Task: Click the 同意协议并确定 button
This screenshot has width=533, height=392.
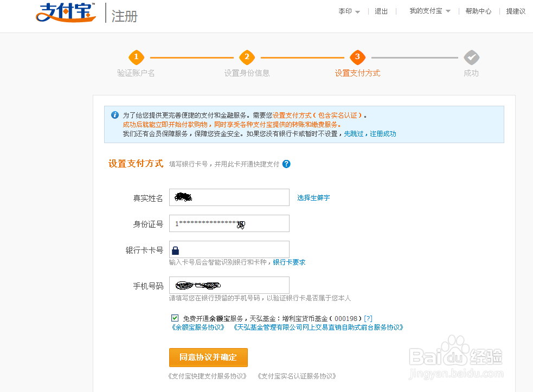Action: click(208, 357)
